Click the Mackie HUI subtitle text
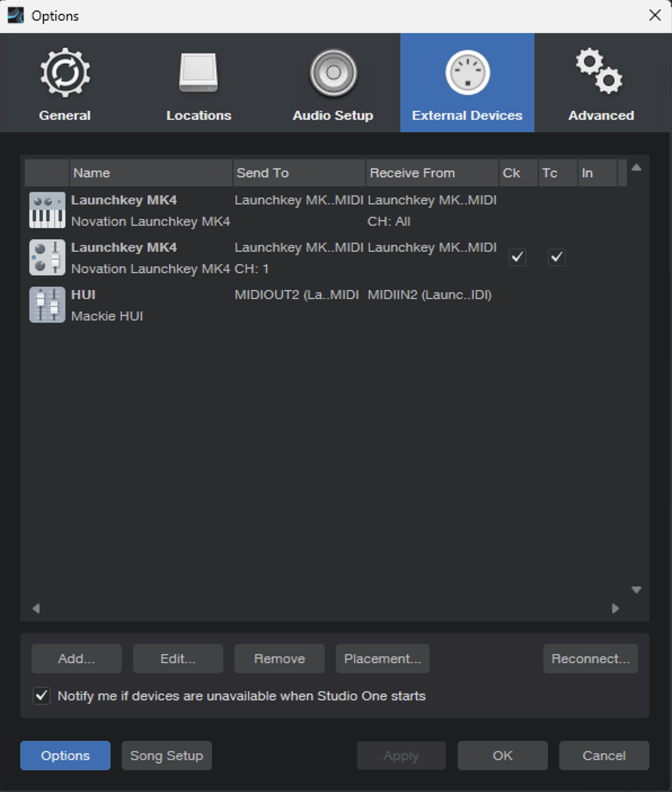Image resolution: width=672 pixels, height=792 pixels. coord(107,316)
